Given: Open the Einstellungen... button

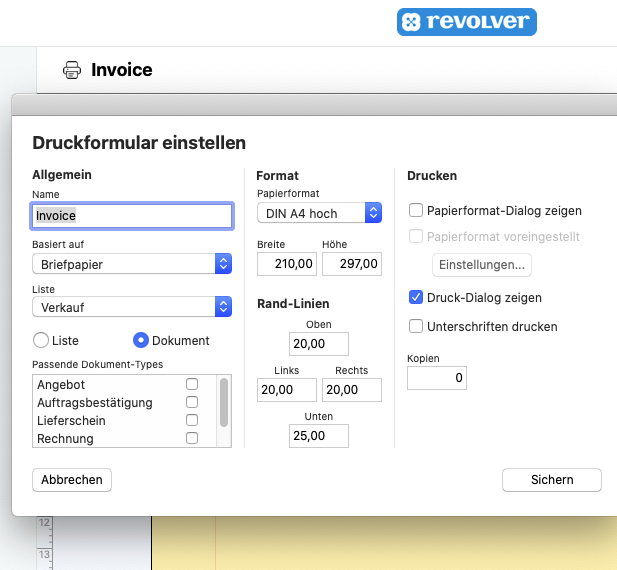Looking at the screenshot, I should [482, 265].
